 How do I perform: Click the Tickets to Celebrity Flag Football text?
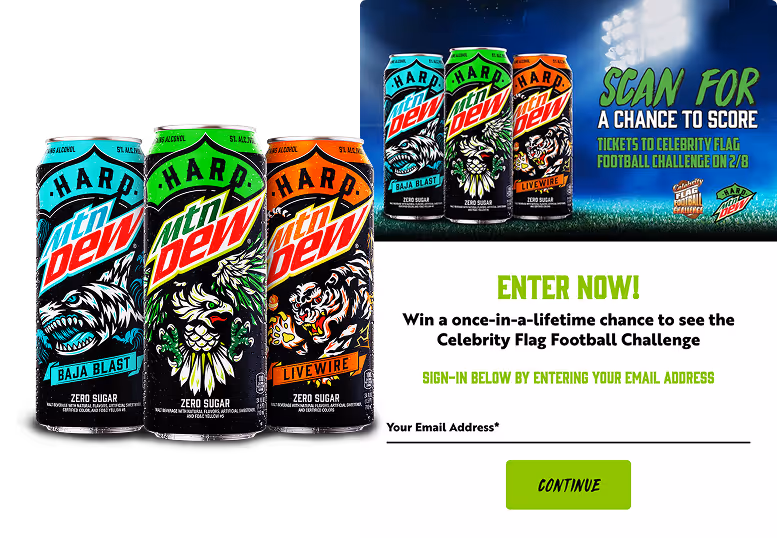coord(672,153)
